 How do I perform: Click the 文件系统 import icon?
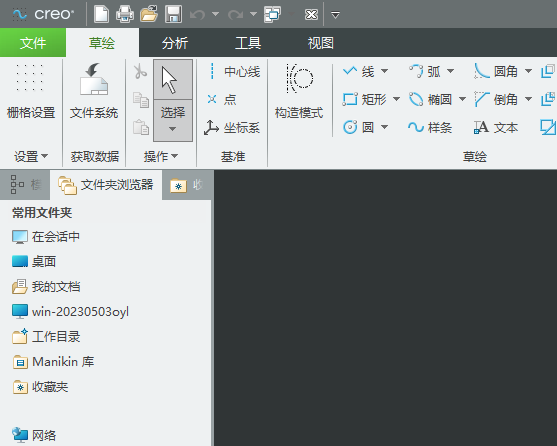tap(94, 91)
